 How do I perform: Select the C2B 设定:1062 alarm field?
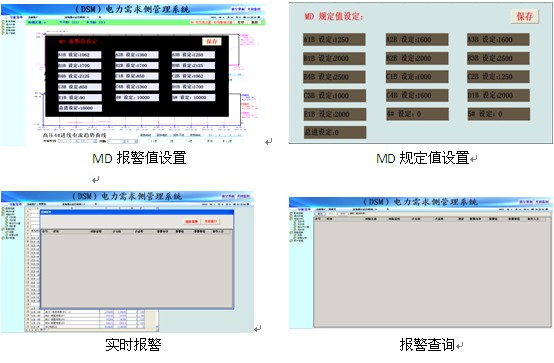pos(193,76)
